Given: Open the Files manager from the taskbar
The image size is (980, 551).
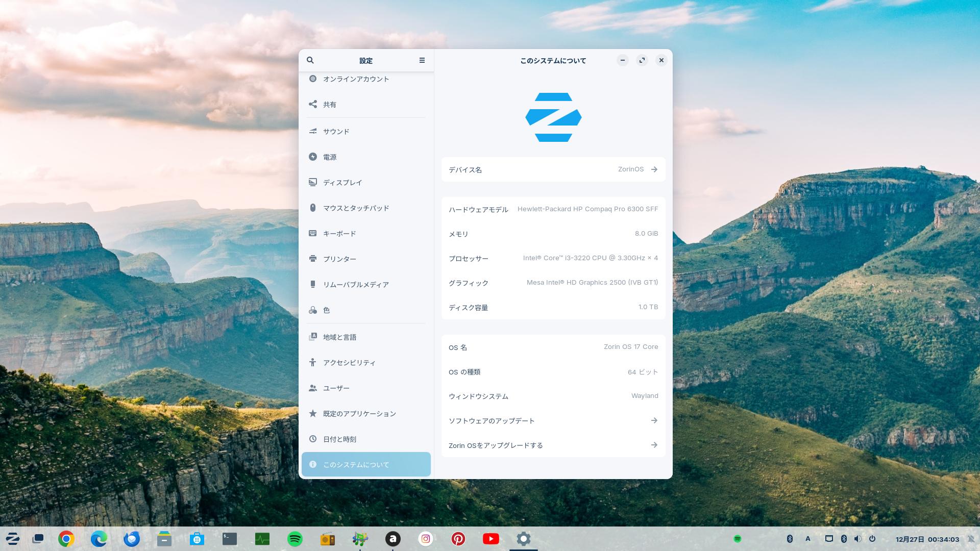Looking at the screenshot, I should point(164,539).
